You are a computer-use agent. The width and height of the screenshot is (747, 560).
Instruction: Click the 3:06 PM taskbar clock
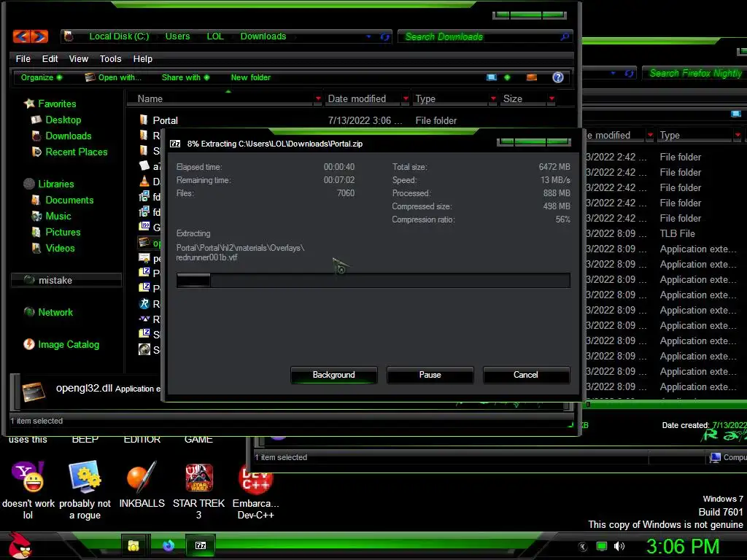(683, 546)
